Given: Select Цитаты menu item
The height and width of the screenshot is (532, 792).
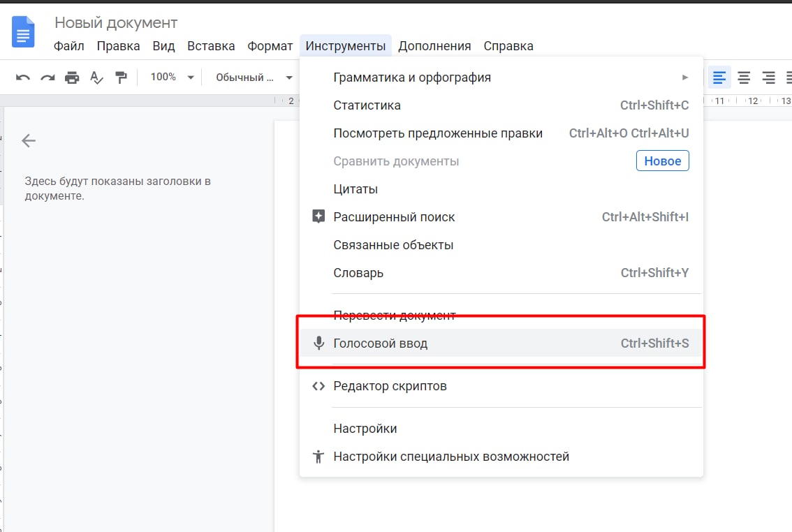Looking at the screenshot, I should pos(501,189).
